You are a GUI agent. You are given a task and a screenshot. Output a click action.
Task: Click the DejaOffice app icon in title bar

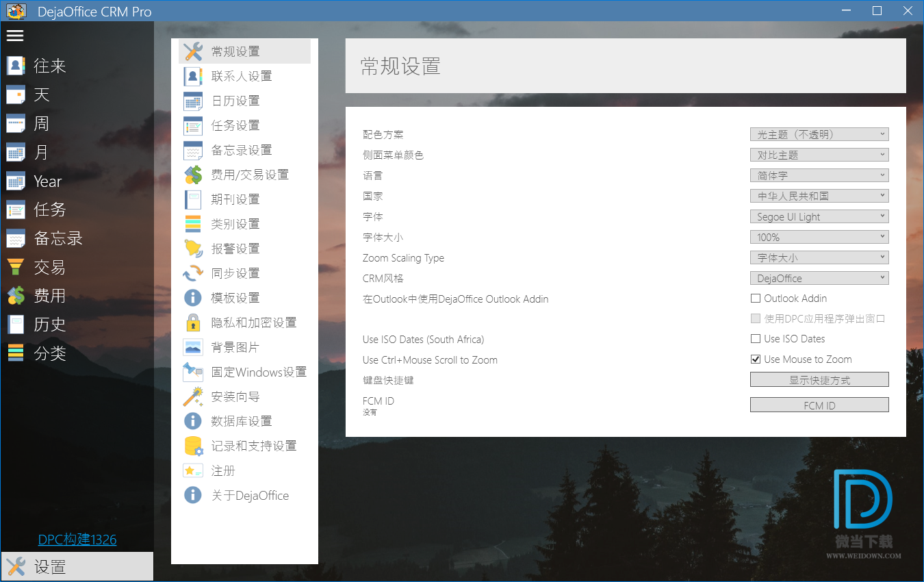[16, 11]
